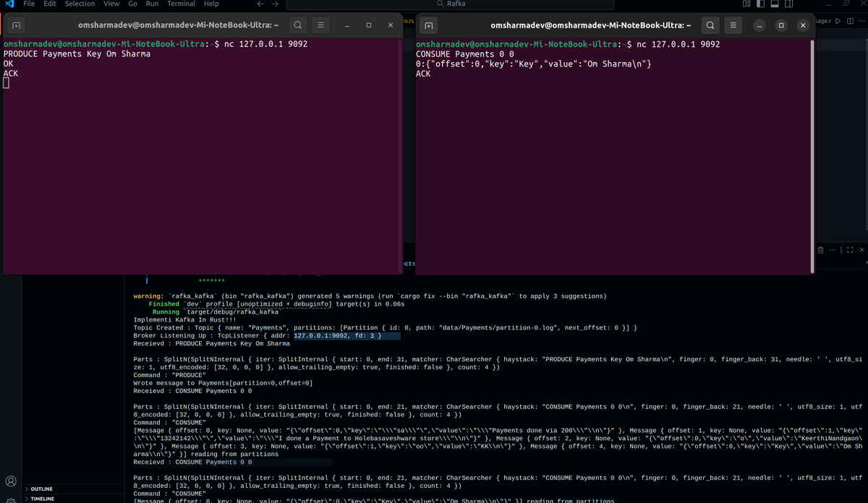This screenshot has width=868, height=503.
Task: Minimize the left terminal window
Action: point(346,25)
